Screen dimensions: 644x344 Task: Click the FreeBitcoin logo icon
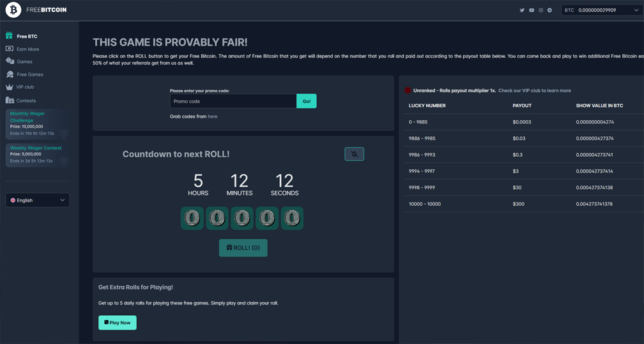coord(13,10)
